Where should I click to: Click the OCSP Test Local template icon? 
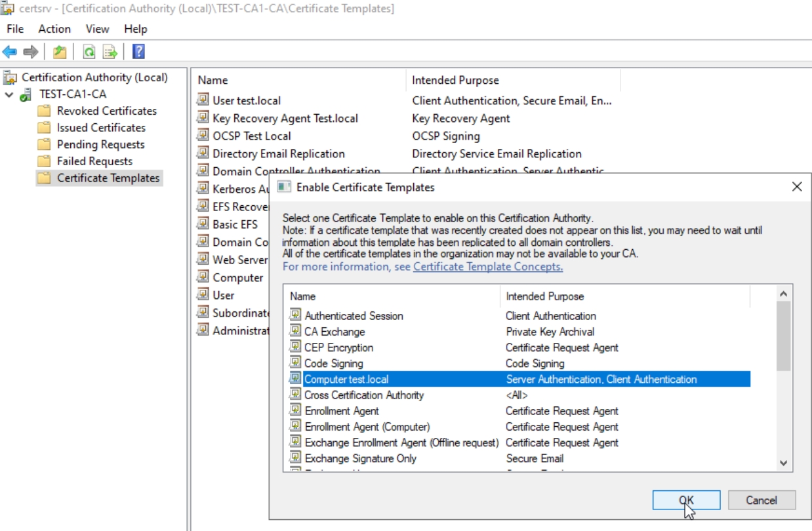203,136
